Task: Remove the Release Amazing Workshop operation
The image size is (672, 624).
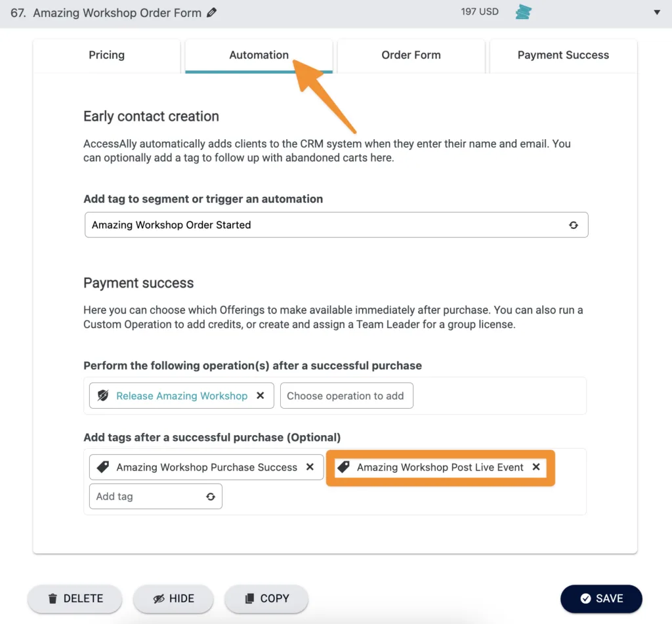Action: coord(261,396)
